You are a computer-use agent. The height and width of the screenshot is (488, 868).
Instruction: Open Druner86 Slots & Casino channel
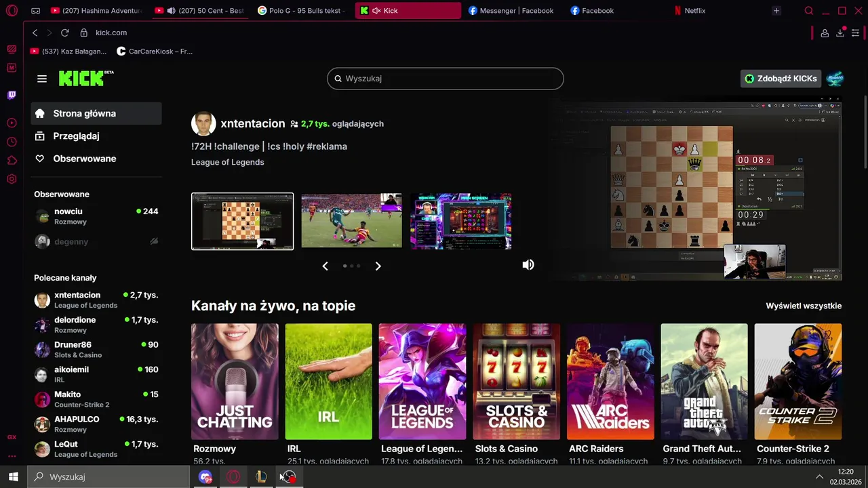96,350
